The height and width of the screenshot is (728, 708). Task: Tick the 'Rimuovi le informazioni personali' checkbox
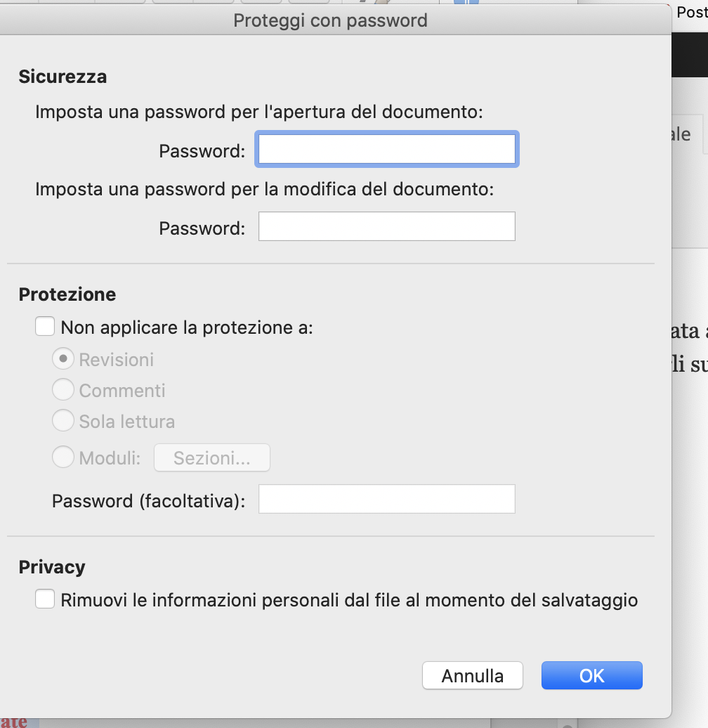pos(45,599)
